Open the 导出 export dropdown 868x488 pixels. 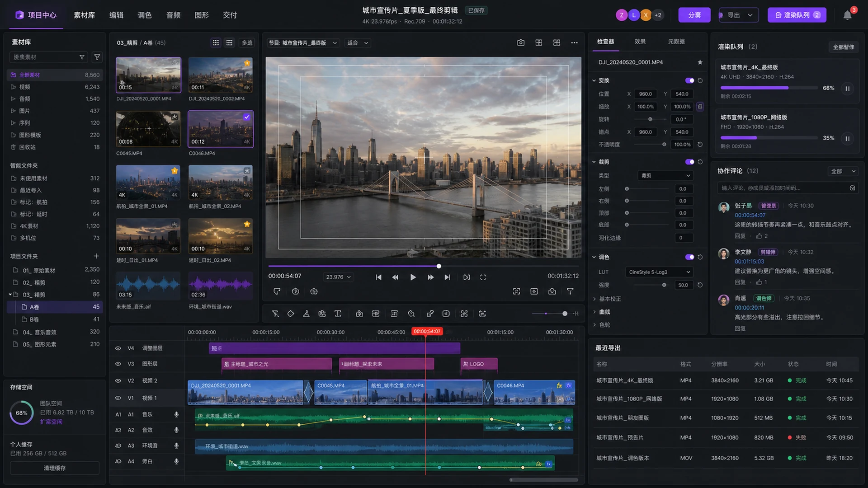point(739,15)
